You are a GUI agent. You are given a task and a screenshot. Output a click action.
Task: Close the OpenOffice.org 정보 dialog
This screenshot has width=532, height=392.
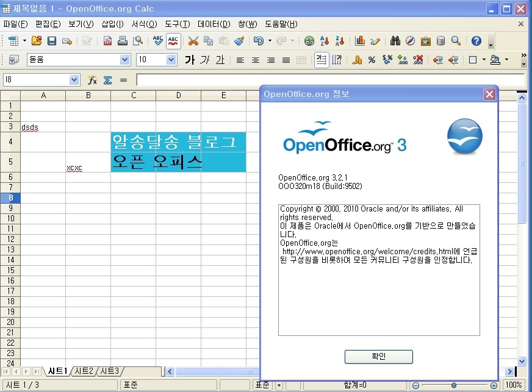point(489,94)
